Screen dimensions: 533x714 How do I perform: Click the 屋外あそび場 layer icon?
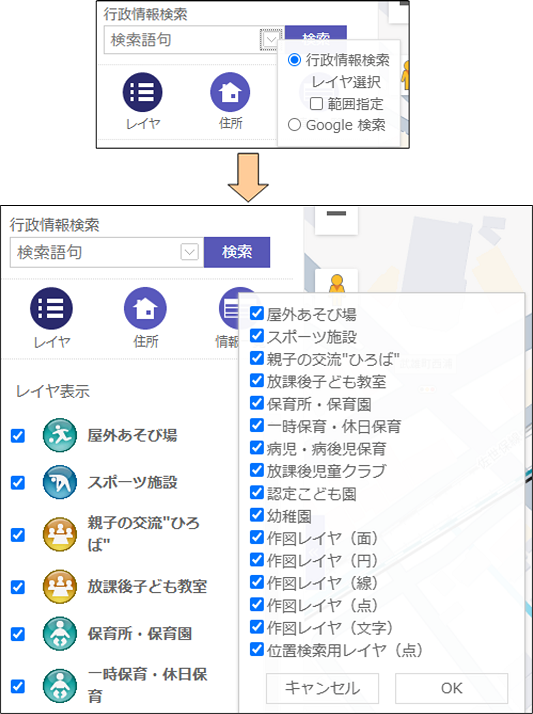coord(60,435)
